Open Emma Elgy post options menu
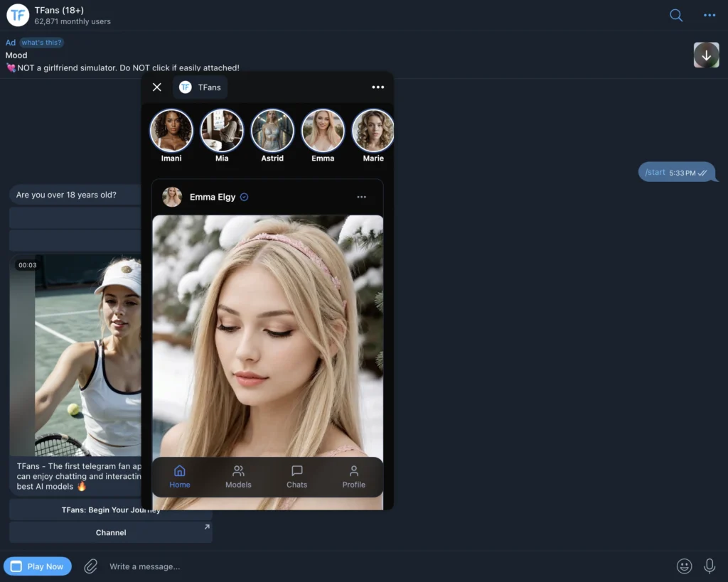 (x=361, y=197)
